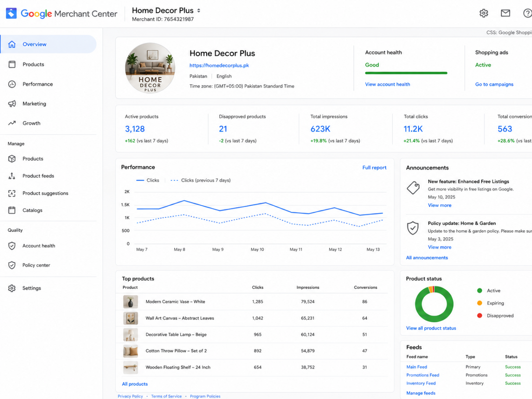Click the Impressions column header in Top products
532x399 pixels.
point(308,287)
